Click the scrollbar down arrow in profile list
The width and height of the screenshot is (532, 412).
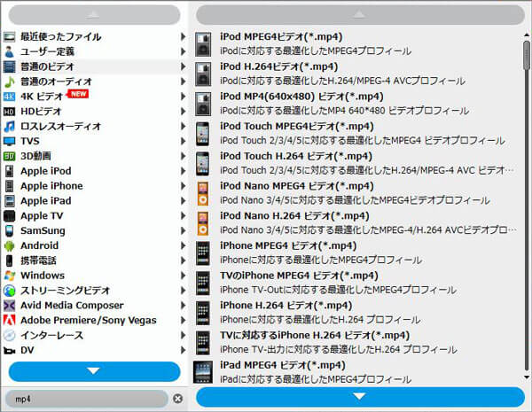click(x=526, y=377)
